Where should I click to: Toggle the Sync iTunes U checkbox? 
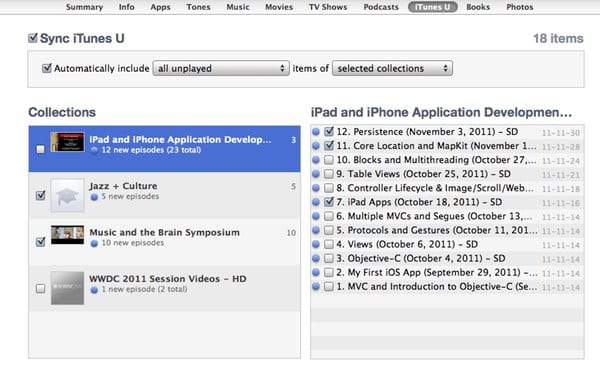tap(33, 38)
